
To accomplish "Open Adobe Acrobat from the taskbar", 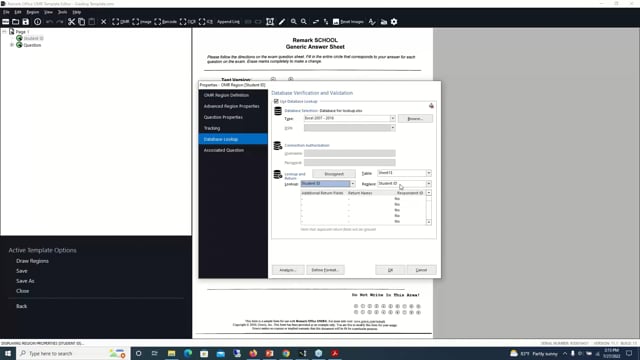I will tap(335, 353).
